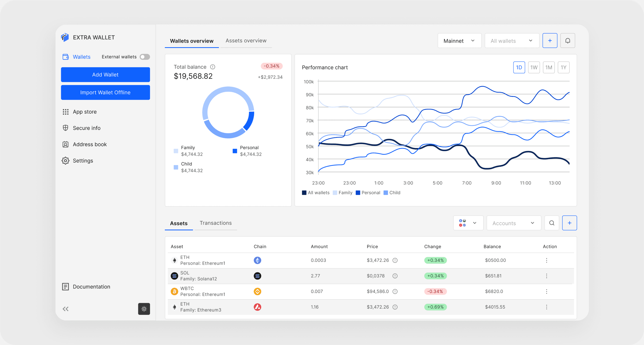Click the Bitcoin WBTC asset icon

point(174,292)
